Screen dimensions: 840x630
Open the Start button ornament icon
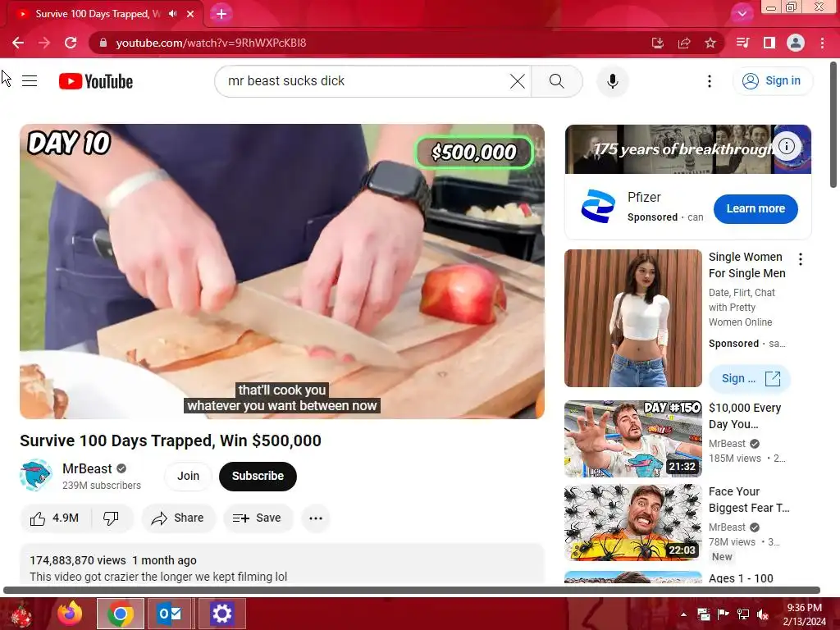coord(20,614)
